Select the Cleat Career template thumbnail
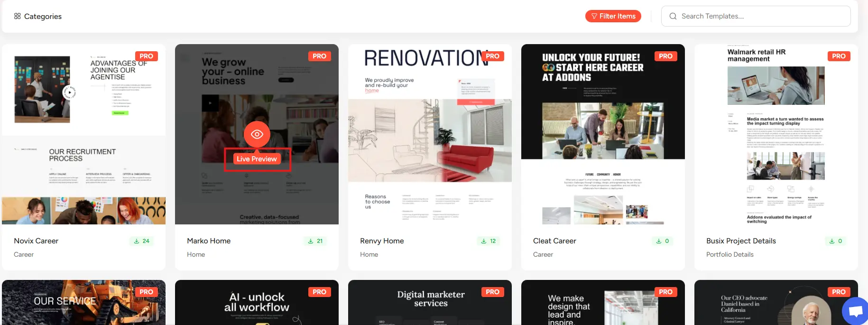The image size is (868, 325). click(603, 134)
